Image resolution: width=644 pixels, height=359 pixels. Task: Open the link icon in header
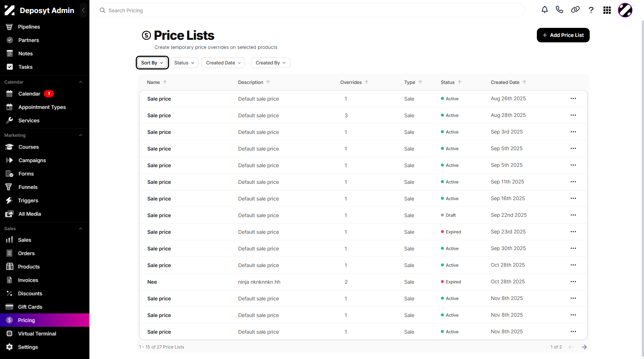click(x=575, y=10)
